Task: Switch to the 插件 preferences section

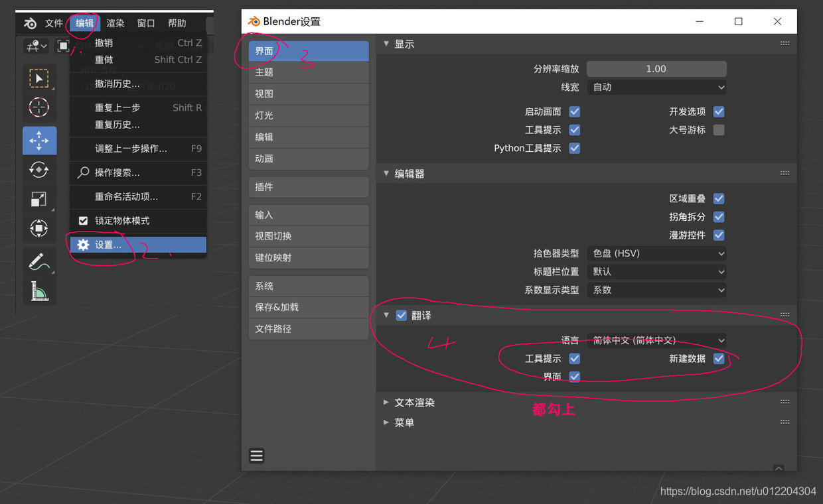Action: [x=309, y=187]
